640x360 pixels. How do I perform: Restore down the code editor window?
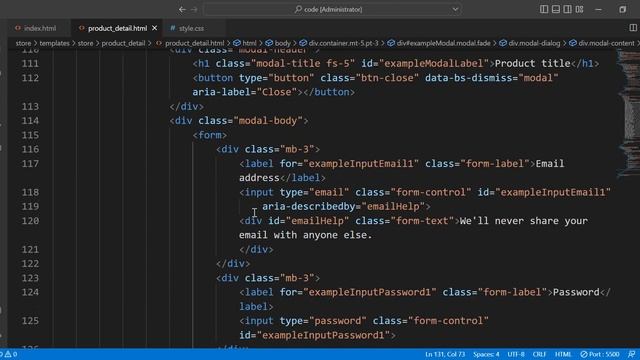coord(622,9)
